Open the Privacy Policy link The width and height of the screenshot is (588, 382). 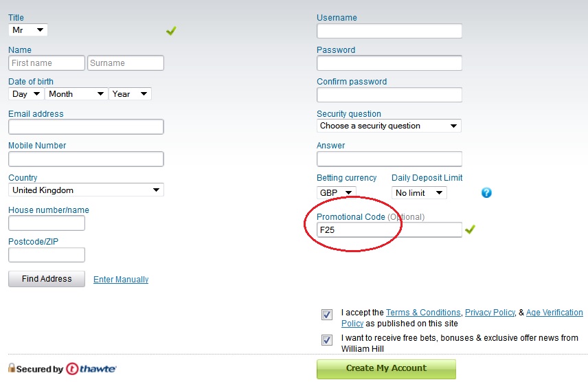[490, 313]
